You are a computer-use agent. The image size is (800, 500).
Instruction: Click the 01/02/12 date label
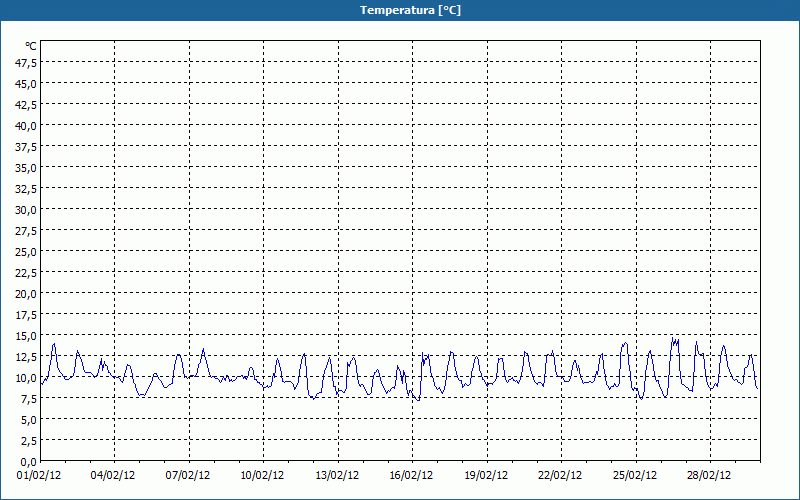[x=39, y=476]
